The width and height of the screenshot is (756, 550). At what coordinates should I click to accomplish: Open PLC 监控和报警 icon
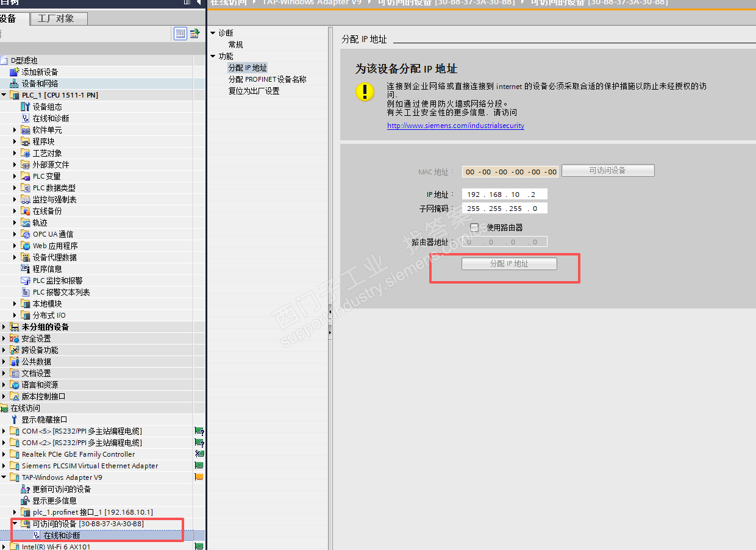pos(26,280)
